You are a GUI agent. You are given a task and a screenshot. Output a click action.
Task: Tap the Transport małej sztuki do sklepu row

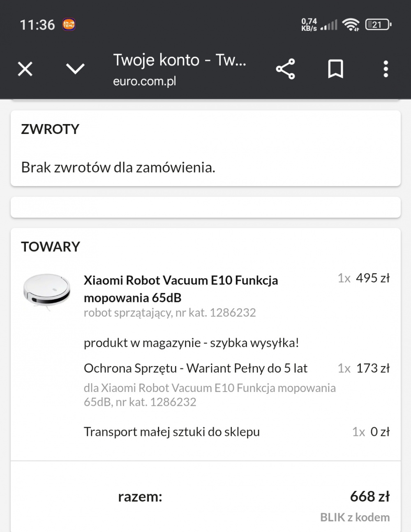[x=172, y=432]
